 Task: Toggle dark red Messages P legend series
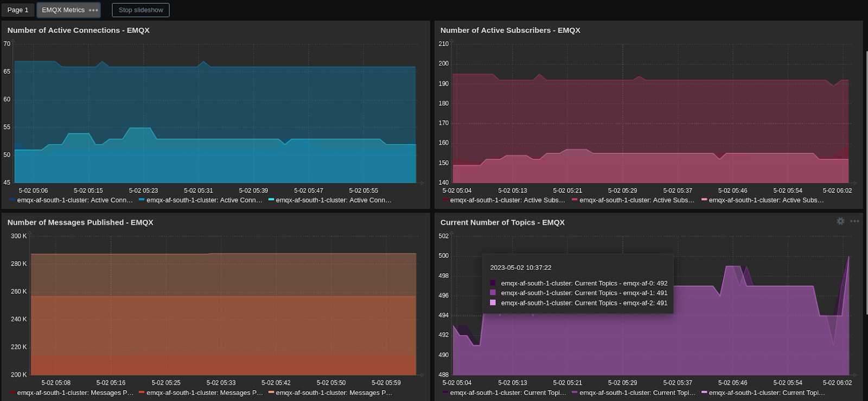point(71,392)
